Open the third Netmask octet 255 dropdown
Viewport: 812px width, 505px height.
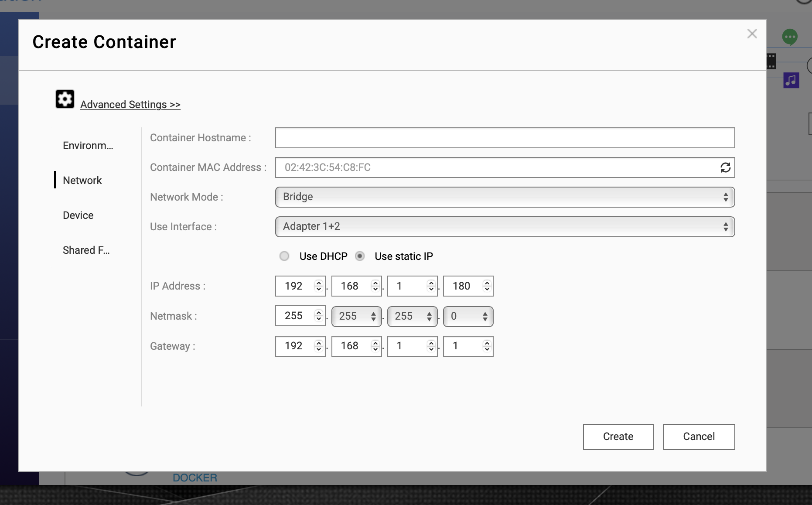(x=413, y=316)
